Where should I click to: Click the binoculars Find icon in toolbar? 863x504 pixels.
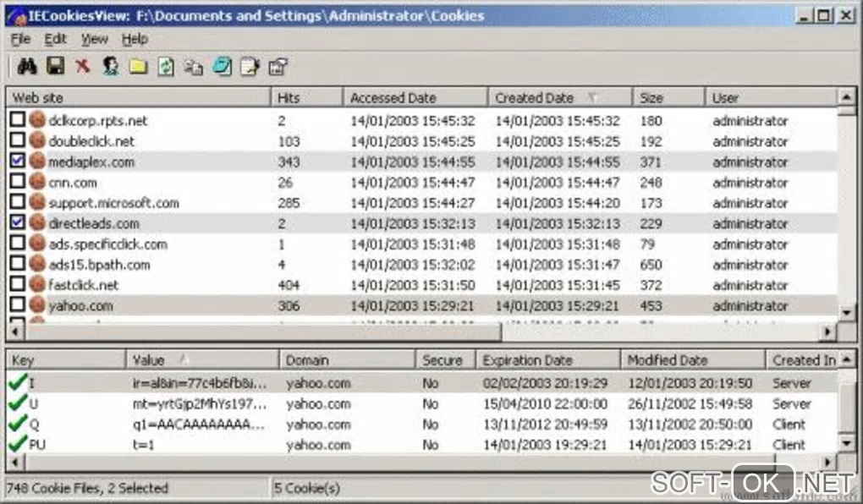(27, 67)
